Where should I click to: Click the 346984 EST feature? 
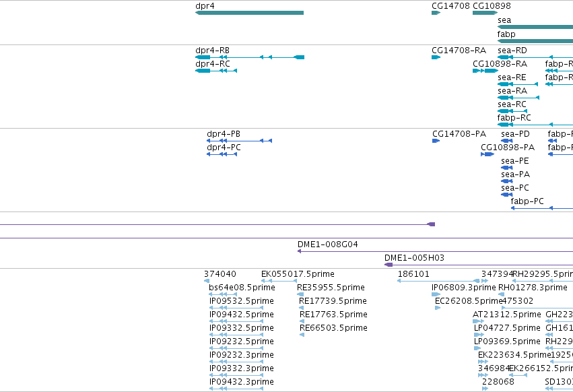tap(483, 375)
